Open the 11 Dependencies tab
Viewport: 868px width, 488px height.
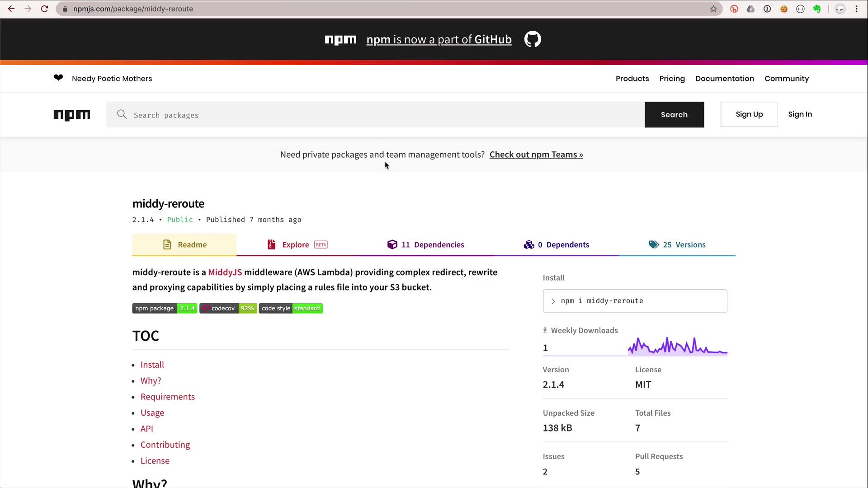coord(426,244)
